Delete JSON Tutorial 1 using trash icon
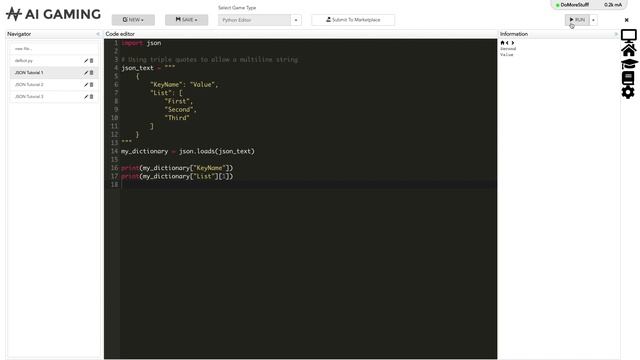The image size is (640, 360). click(91, 72)
